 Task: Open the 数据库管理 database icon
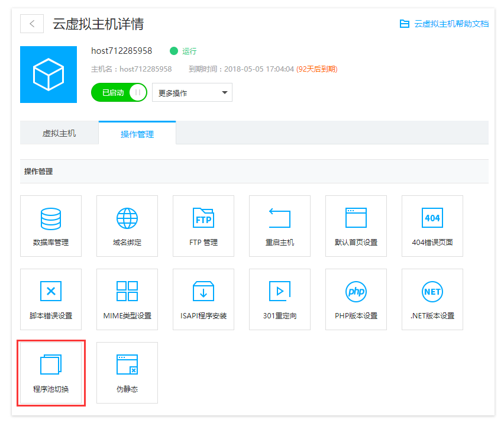pos(51,219)
